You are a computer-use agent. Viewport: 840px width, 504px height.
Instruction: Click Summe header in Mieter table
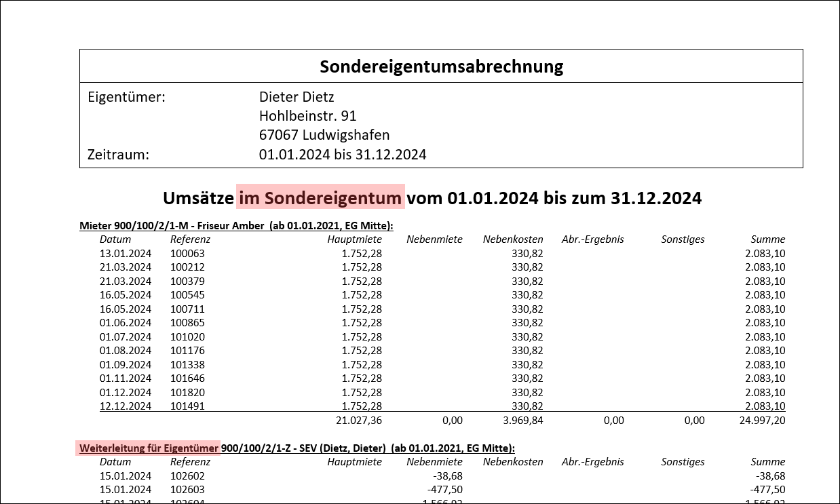[x=768, y=239]
